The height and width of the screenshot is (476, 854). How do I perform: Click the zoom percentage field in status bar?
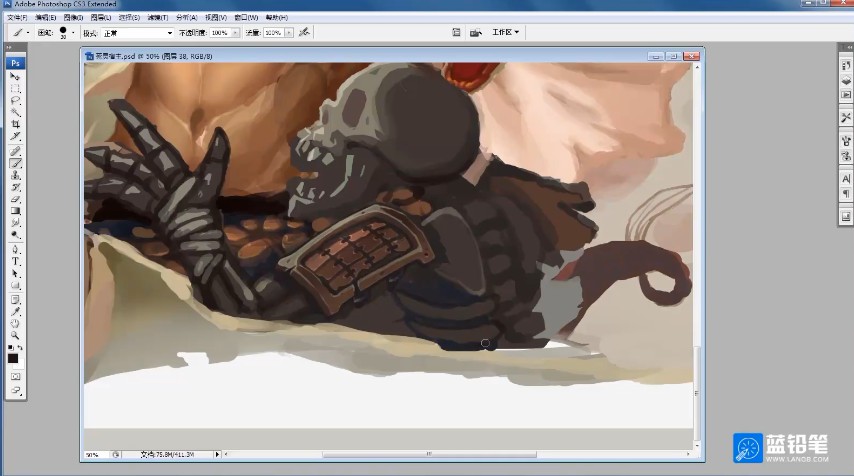pyautogui.click(x=96, y=454)
